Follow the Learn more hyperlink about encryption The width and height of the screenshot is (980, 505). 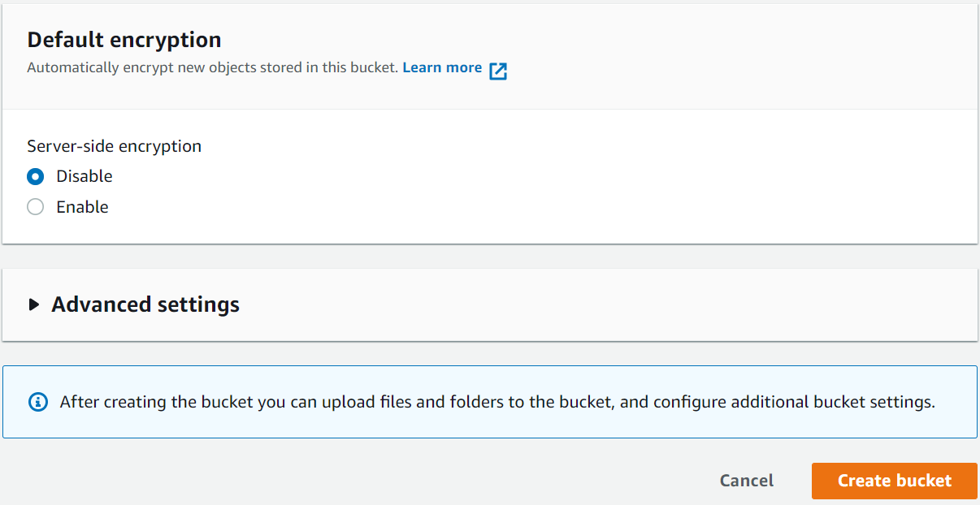point(442,67)
